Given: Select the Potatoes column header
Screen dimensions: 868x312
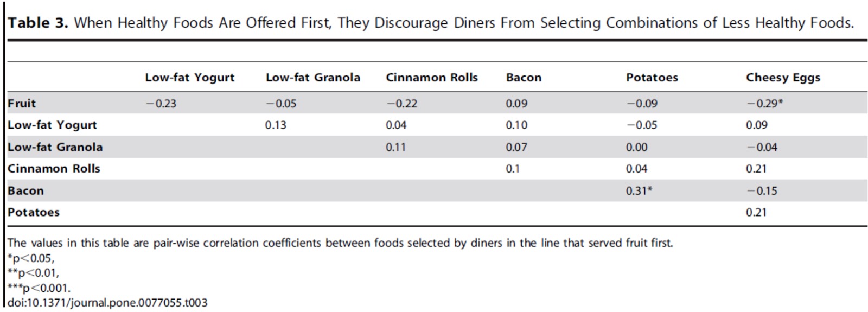Looking at the screenshot, I should pyautogui.click(x=652, y=78).
